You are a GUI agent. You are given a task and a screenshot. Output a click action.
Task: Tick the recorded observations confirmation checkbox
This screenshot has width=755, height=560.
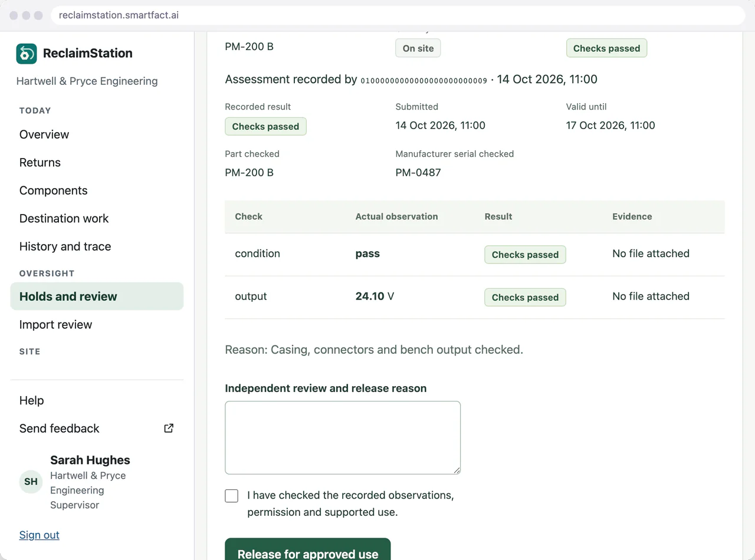[x=232, y=496]
